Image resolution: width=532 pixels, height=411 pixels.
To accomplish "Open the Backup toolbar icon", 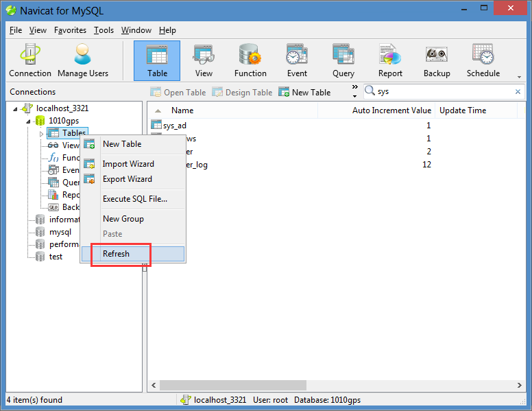I will (x=437, y=61).
